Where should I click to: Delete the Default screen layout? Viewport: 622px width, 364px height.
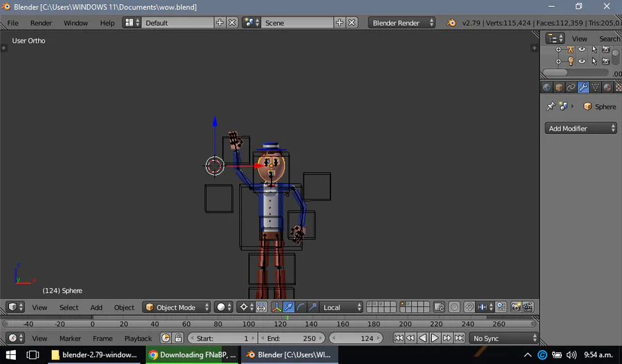(232, 23)
